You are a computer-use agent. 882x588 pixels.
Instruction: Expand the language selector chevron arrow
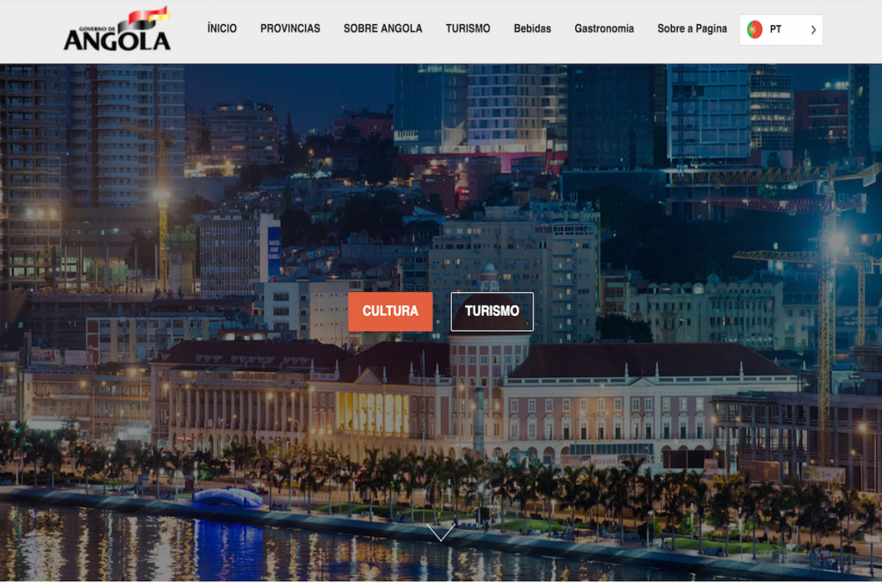[x=813, y=29]
